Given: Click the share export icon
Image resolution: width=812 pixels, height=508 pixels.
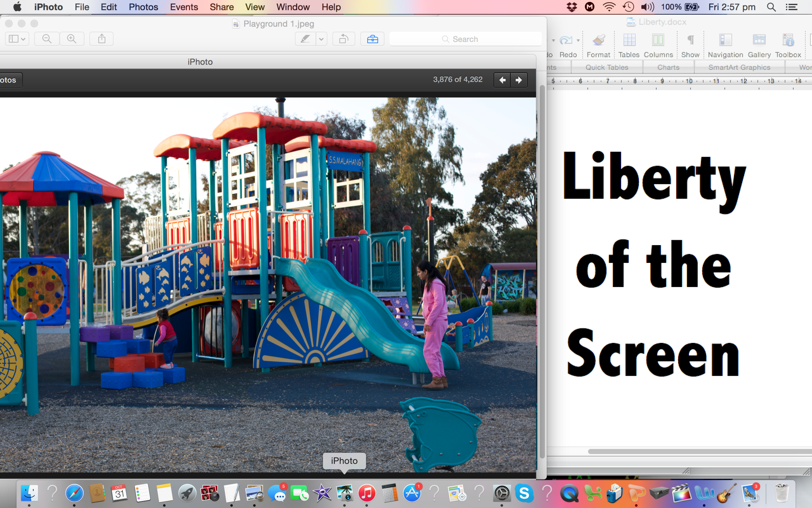Looking at the screenshot, I should pyautogui.click(x=101, y=39).
